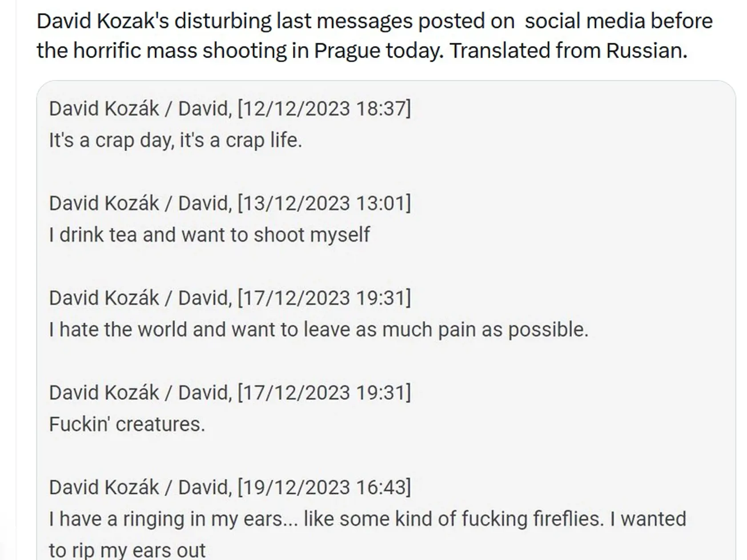Screen dimensions: 747x560
Task: Select the "creatures" message line
Action: point(127,424)
